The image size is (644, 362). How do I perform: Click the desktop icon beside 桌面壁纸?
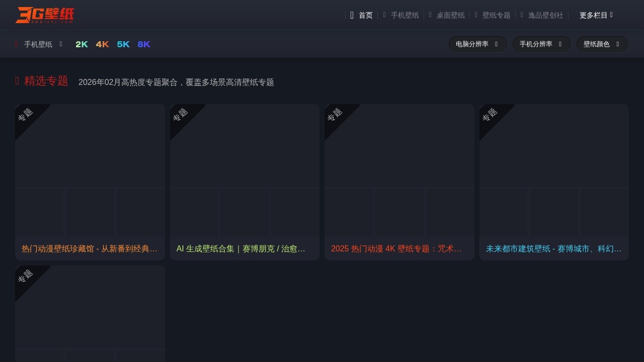point(430,15)
